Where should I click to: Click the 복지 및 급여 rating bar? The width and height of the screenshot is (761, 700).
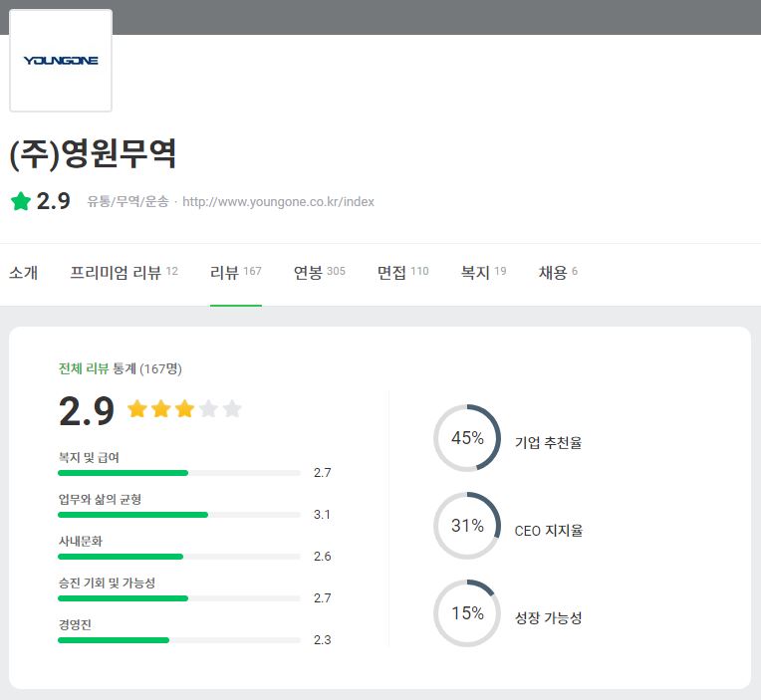coord(179,473)
